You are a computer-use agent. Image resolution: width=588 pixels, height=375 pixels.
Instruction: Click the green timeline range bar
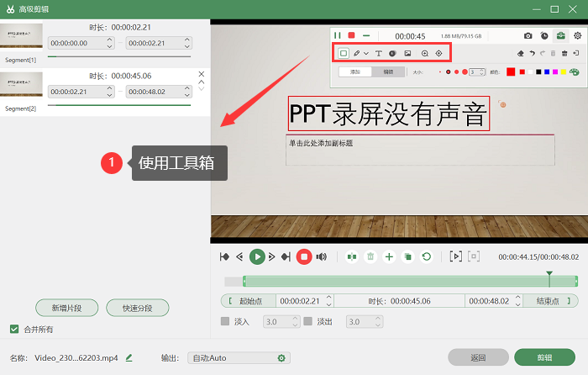411,281
